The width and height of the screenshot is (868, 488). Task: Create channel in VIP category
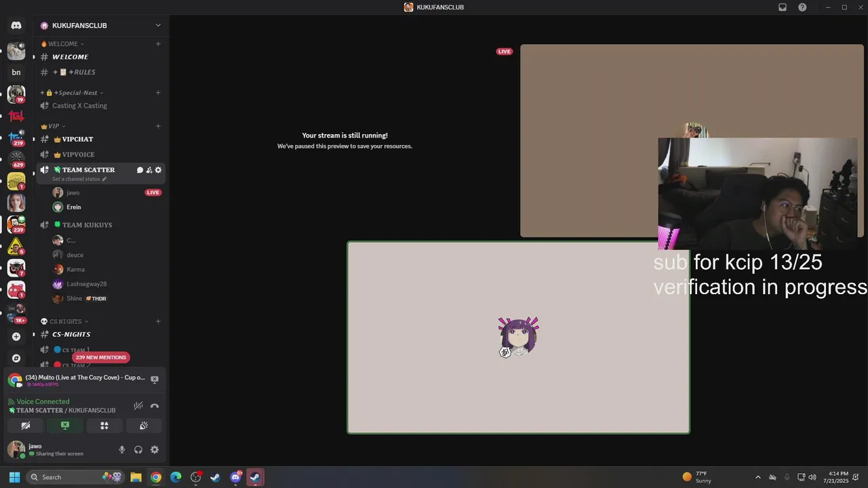(x=158, y=126)
